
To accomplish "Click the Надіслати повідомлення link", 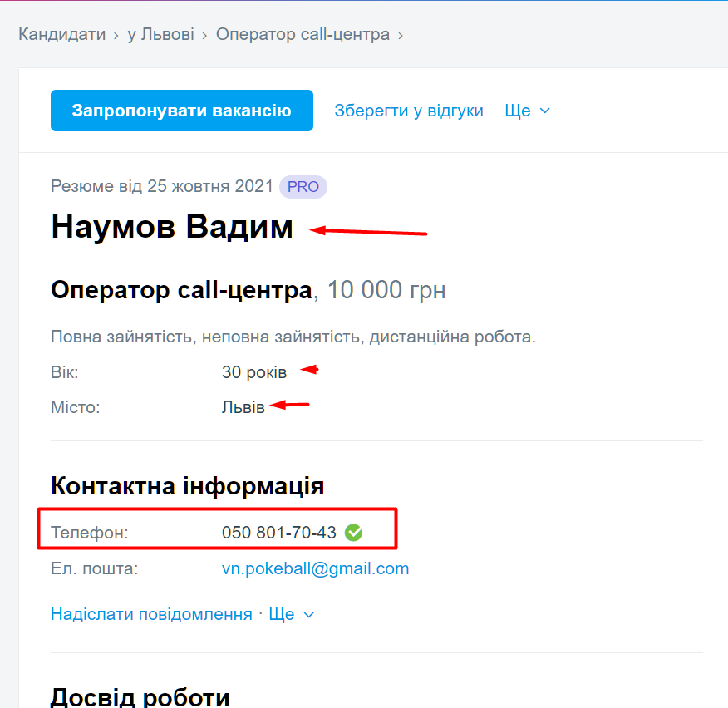I will (x=151, y=615).
